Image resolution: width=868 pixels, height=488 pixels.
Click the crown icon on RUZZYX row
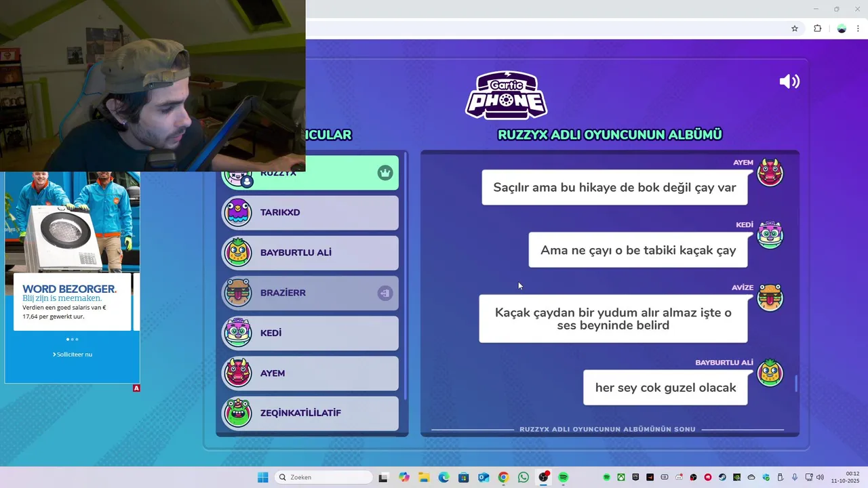(x=385, y=173)
